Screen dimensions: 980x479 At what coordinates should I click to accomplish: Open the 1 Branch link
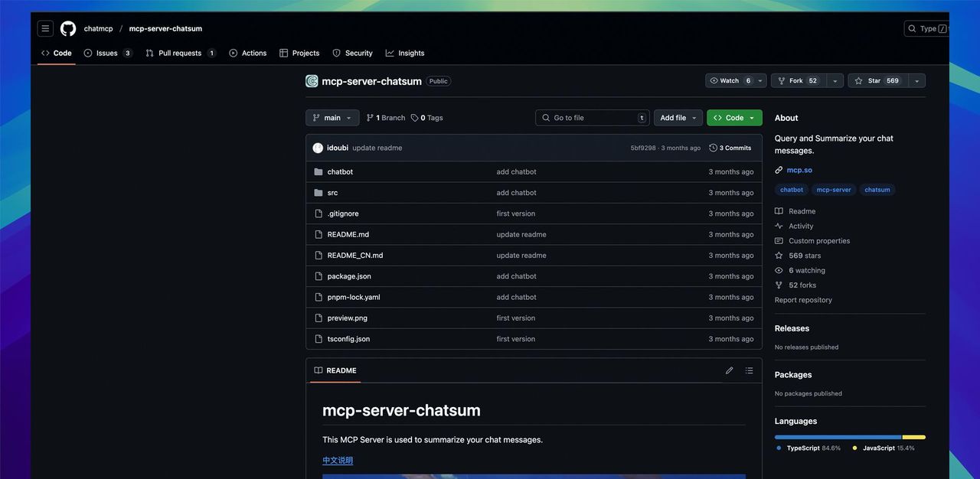(386, 118)
